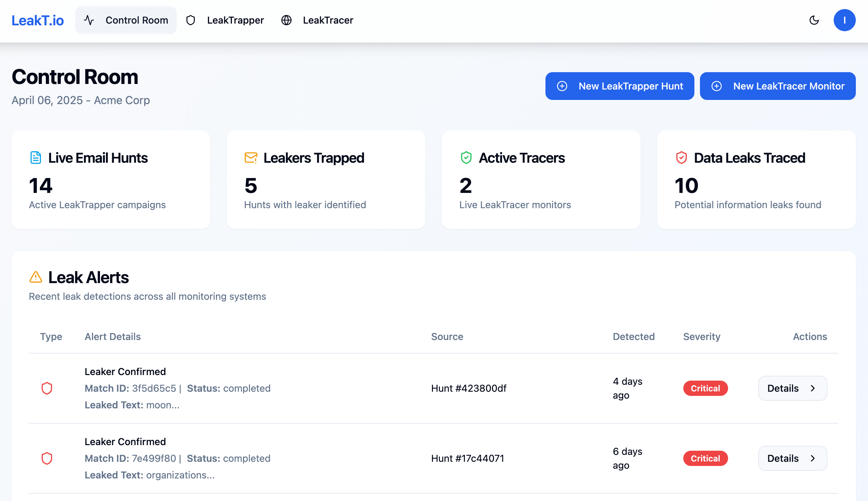Click the LeakT.io logo

coord(37,20)
